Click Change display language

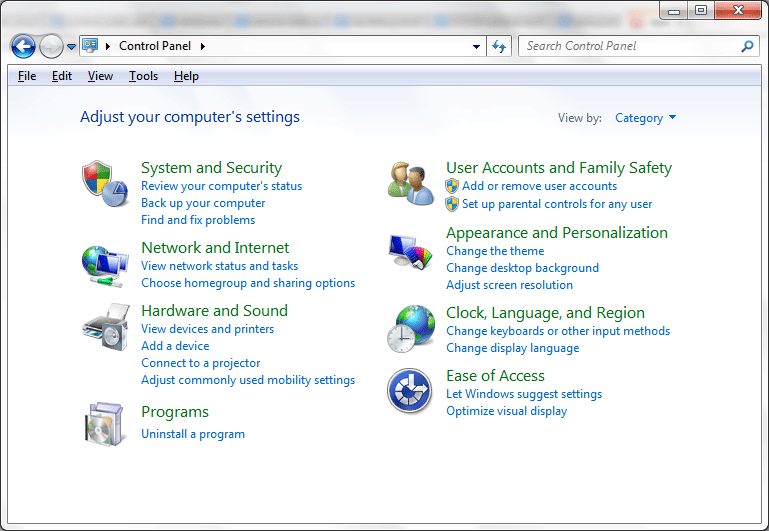513,348
